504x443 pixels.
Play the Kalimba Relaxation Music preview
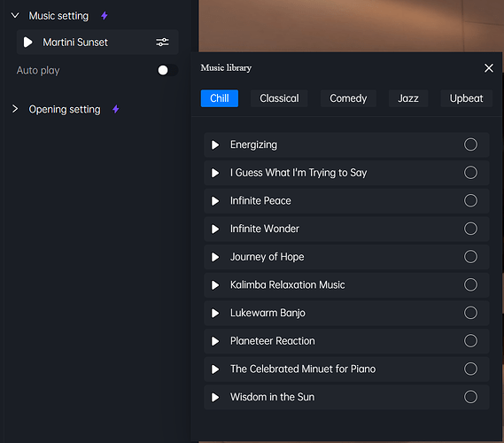tap(215, 285)
